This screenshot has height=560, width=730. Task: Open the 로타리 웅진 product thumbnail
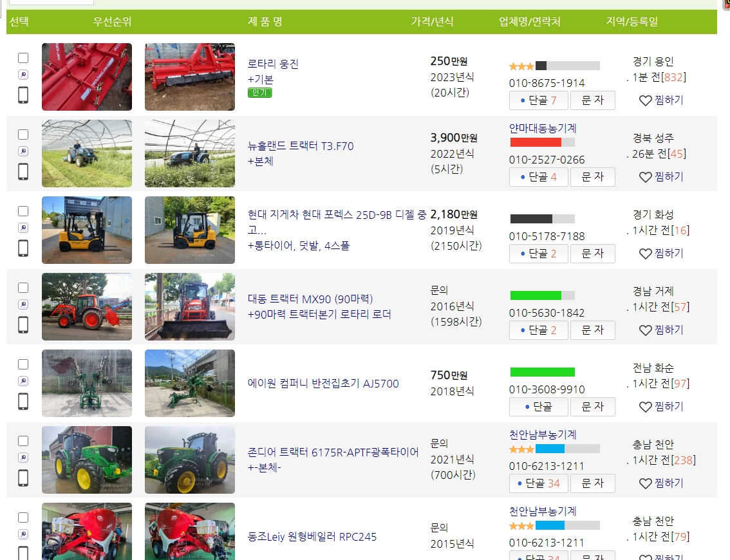click(x=86, y=77)
